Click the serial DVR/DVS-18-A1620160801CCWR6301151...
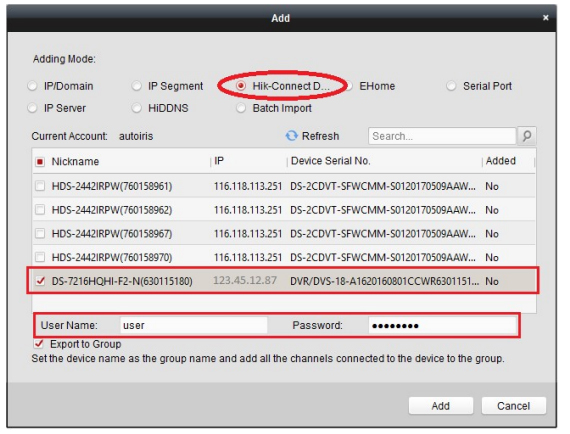Viewport: 570px width, 434px height. click(x=385, y=281)
